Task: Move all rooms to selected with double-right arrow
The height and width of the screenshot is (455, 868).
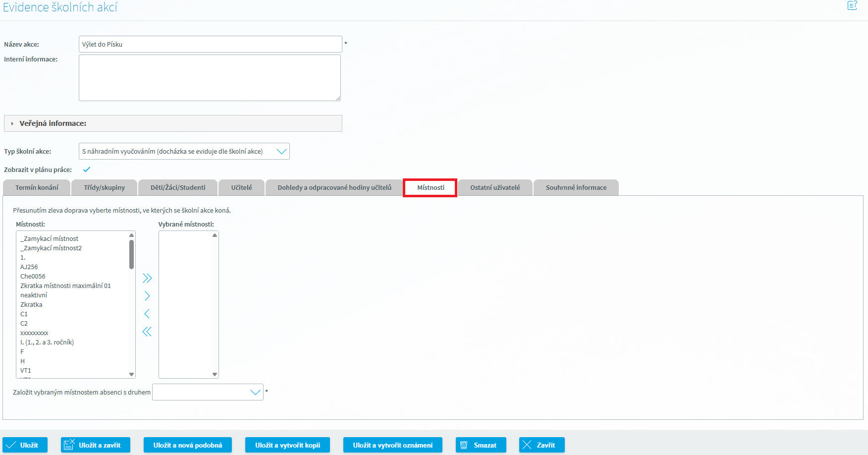Action: [147, 278]
